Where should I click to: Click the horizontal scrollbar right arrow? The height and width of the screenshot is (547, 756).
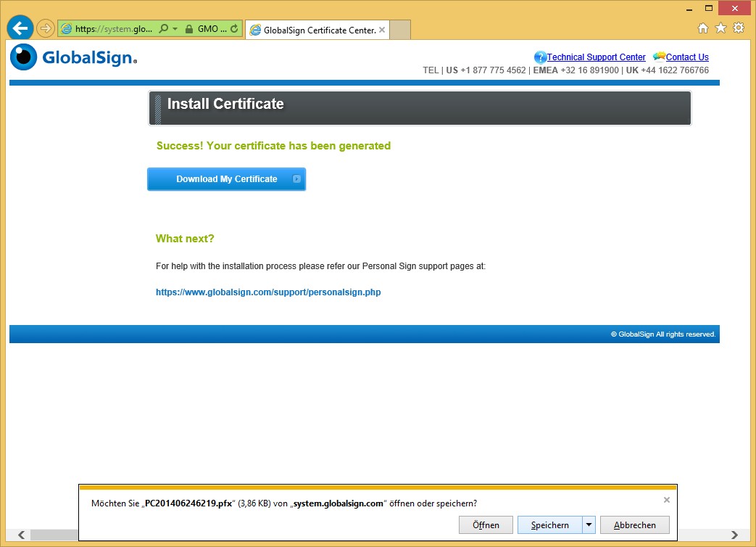coord(734,535)
